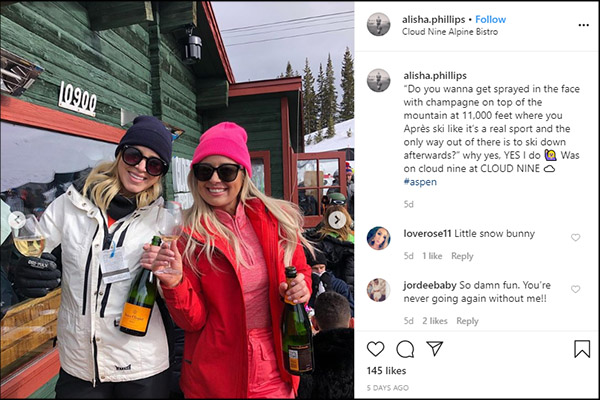600x400 pixels.
Task: Like loverose11's comment with the heart
Action: tap(576, 237)
